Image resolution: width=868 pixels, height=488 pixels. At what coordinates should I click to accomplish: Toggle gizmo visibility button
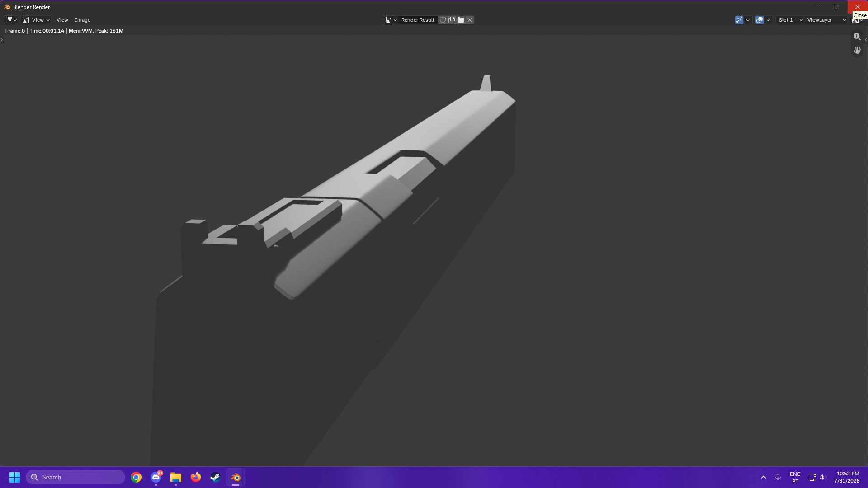pos(739,20)
